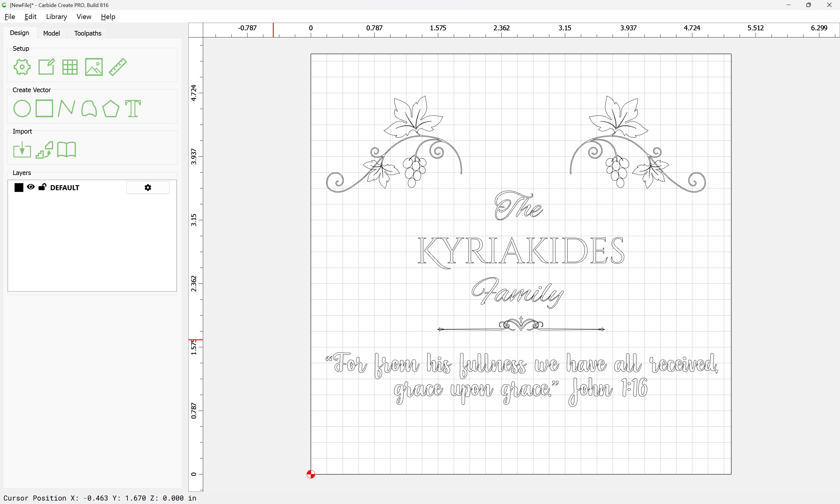Open DEFAULT layer settings gear
The height and width of the screenshot is (504, 840).
148,188
